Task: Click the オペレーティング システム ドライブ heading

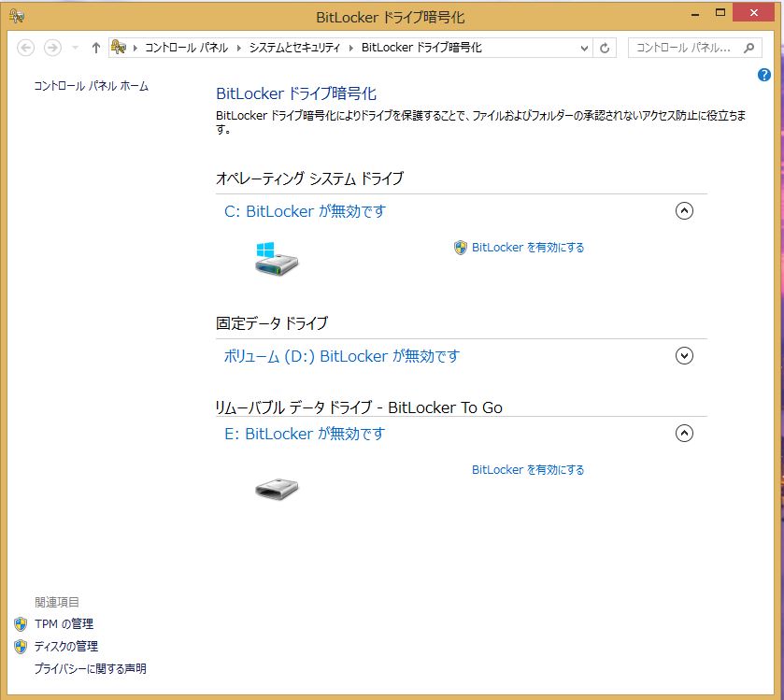Action: pyautogui.click(x=309, y=179)
